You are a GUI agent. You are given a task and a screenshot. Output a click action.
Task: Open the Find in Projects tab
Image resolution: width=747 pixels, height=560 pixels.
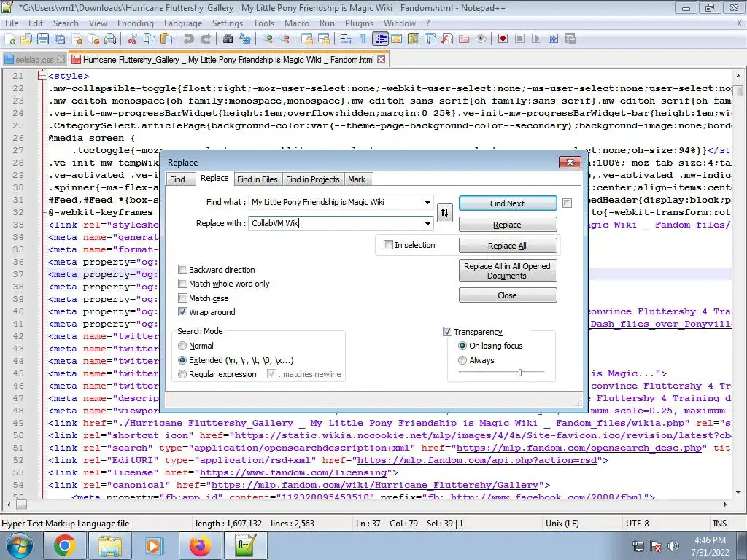click(x=312, y=179)
